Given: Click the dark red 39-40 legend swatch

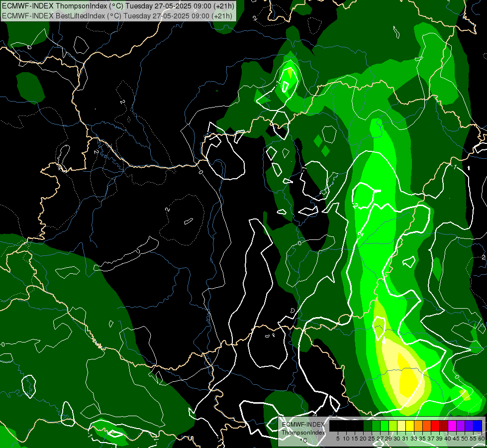Looking at the screenshot, I should point(444,426).
